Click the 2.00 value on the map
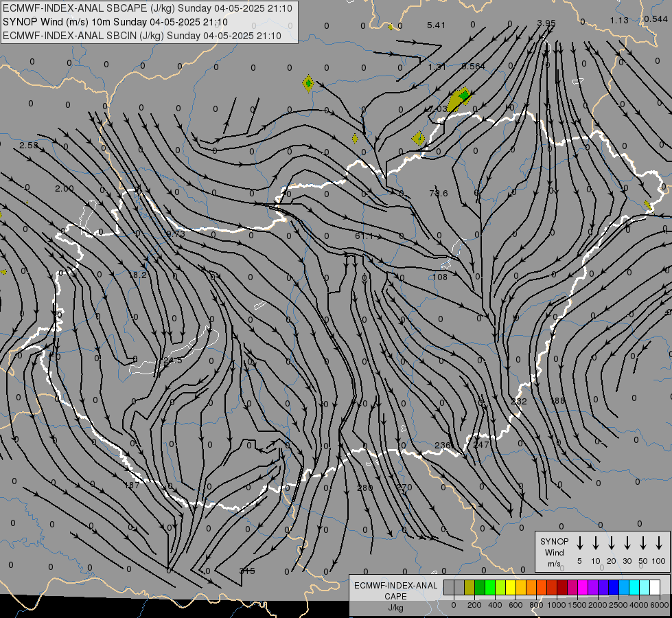Viewport: 672px width, 618px height. [x=65, y=188]
